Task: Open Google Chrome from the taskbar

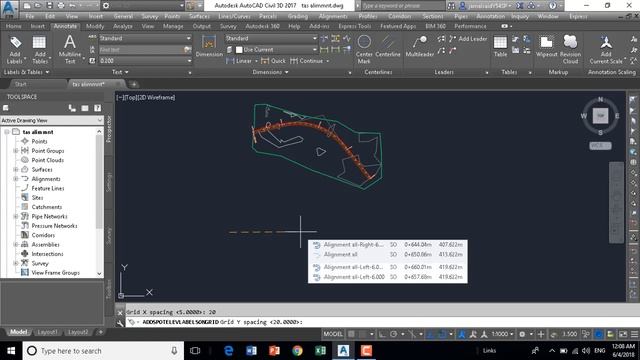Action: pos(297,351)
